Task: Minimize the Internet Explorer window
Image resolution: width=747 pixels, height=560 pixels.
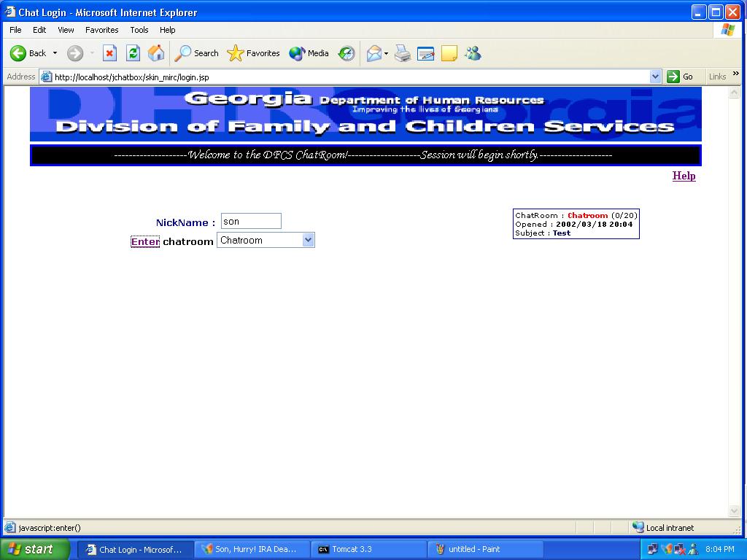Action: [x=698, y=12]
